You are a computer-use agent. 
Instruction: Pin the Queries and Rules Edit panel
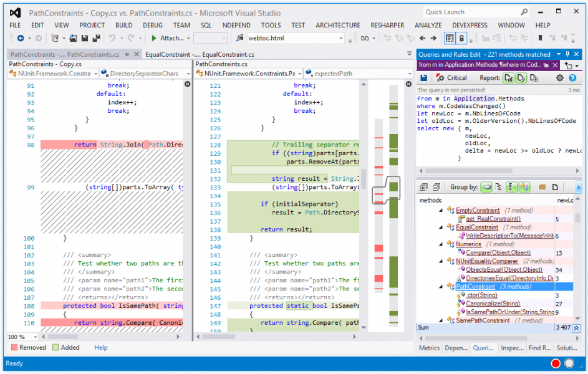568,54
